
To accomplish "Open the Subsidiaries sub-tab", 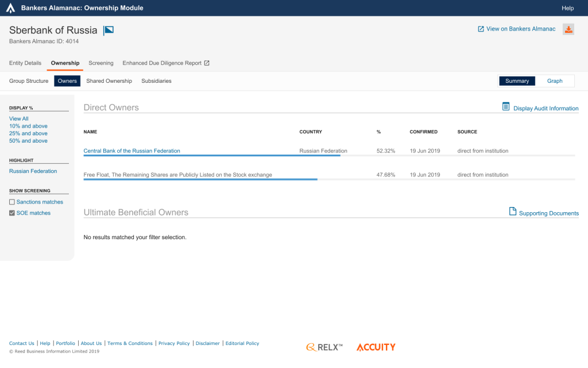I will click(x=156, y=81).
